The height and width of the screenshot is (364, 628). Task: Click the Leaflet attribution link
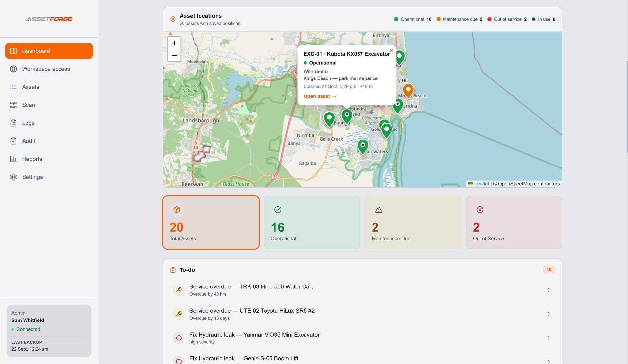point(481,184)
